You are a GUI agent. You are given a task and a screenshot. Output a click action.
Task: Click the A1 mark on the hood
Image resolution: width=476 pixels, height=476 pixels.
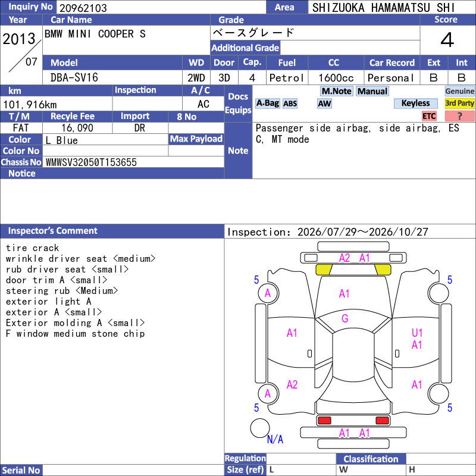pos(345,293)
